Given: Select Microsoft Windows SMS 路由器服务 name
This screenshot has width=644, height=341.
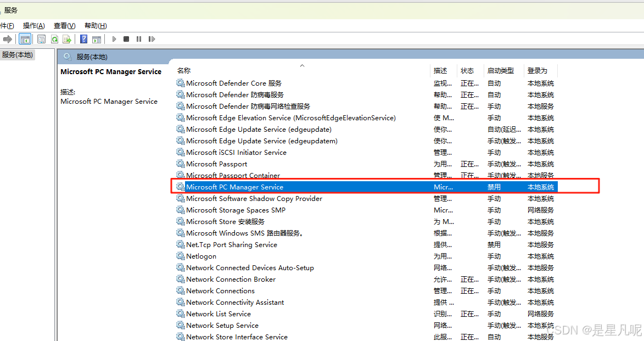Looking at the screenshot, I should [x=245, y=232].
